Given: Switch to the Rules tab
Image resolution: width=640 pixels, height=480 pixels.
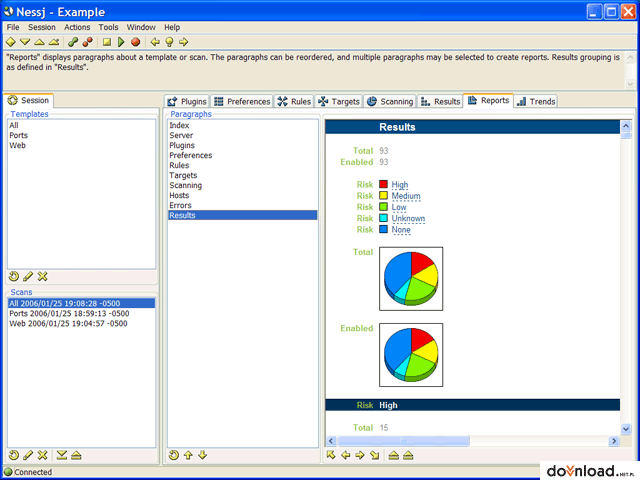Looking at the screenshot, I should [294, 101].
